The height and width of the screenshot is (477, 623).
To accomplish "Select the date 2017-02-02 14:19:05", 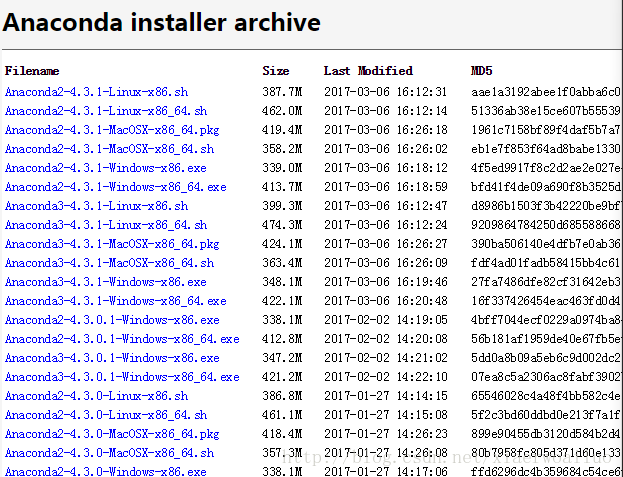I will pyautogui.click(x=386, y=320).
